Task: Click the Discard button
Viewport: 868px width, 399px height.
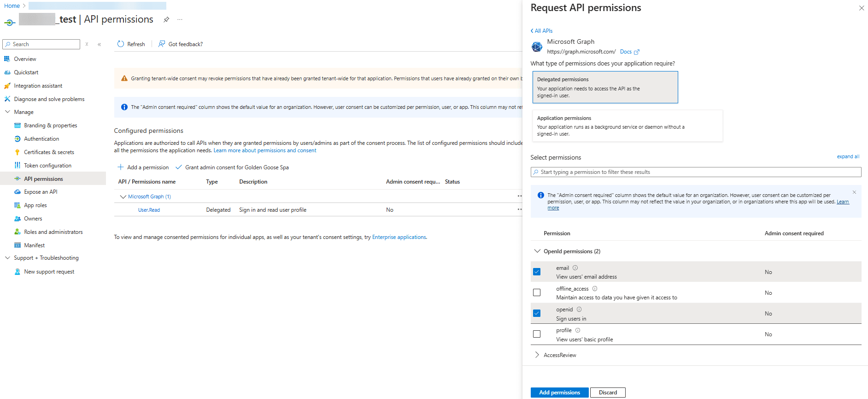Action: click(608, 393)
